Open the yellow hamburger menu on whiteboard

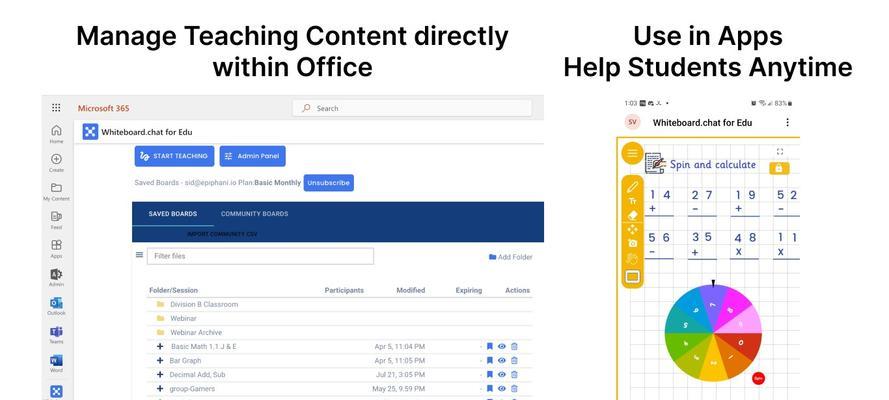click(632, 153)
